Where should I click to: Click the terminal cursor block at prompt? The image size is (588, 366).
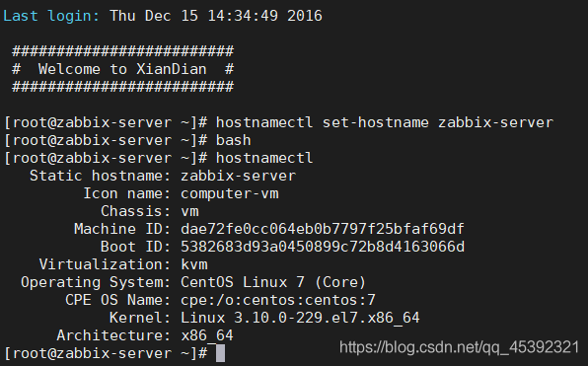pos(221,353)
